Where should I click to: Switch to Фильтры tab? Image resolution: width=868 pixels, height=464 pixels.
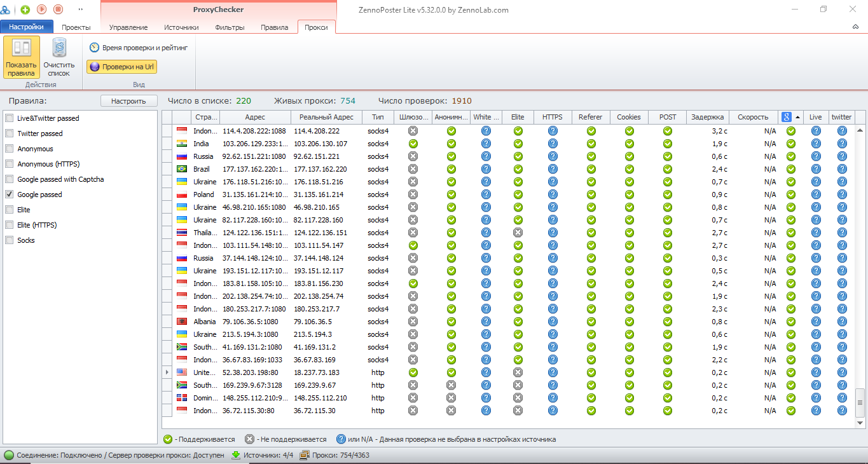pos(230,27)
